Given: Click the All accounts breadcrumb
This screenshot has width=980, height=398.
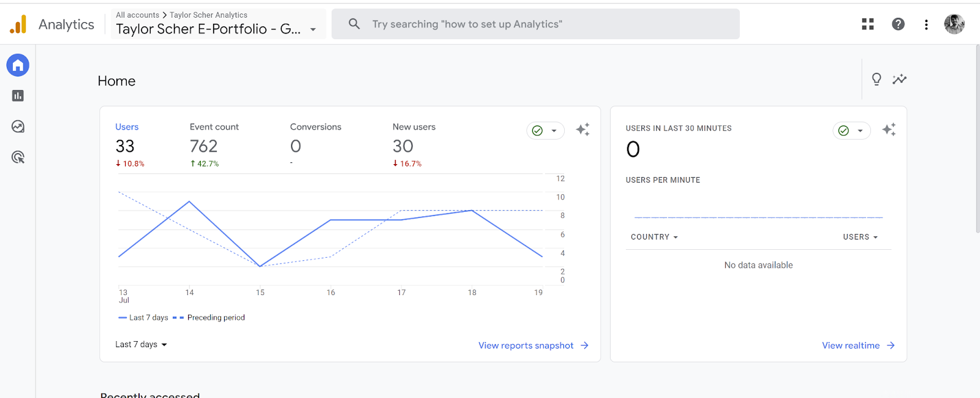Looking at the screenshot, I should pos(137,15).
